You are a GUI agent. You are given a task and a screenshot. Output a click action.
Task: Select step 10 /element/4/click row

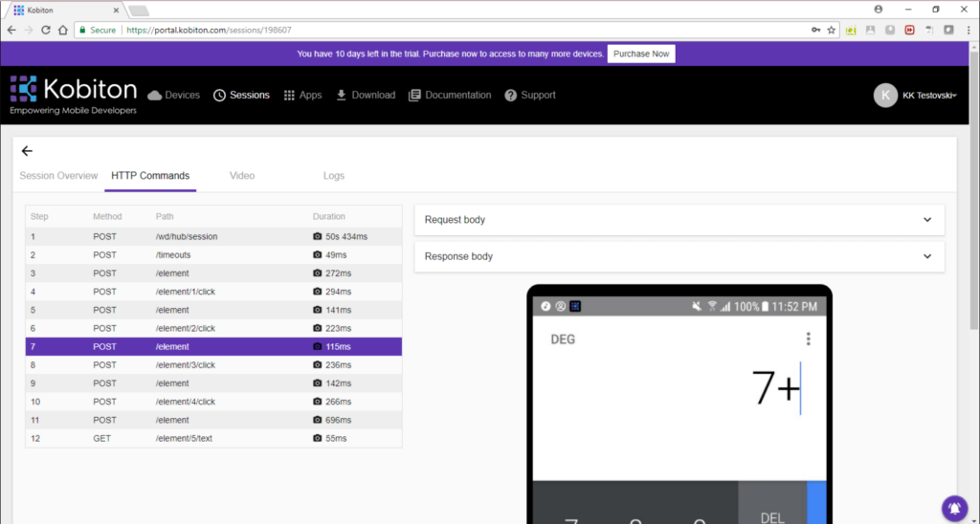click(x=213, y=402)
